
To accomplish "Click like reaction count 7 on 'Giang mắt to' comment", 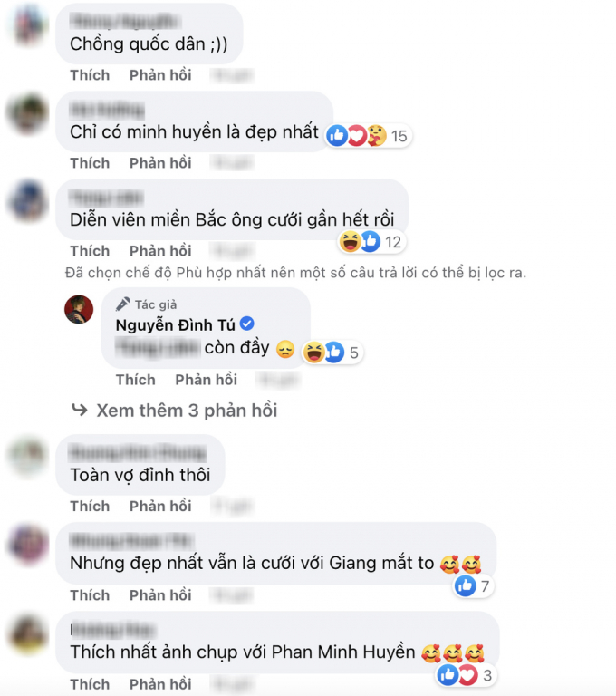I will (x=474, y=586).
